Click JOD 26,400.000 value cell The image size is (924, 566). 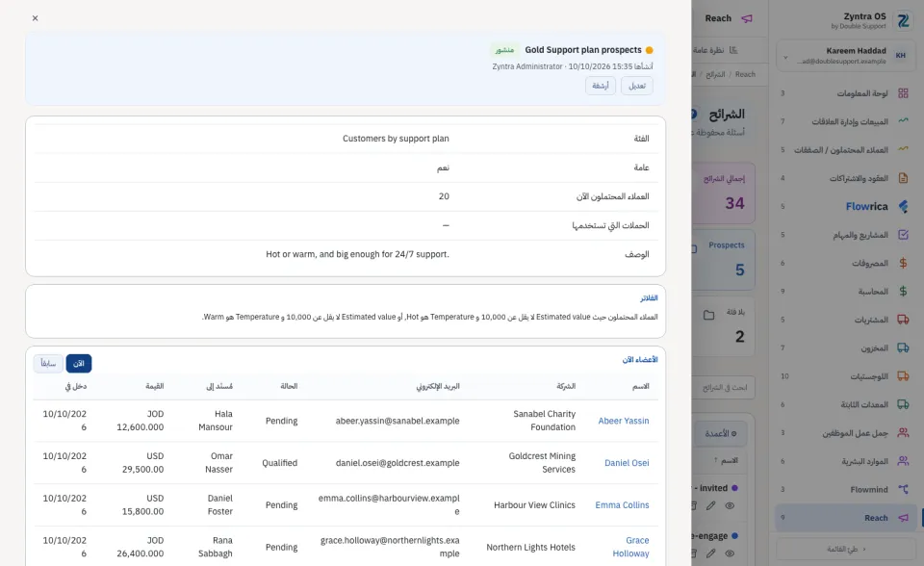(x=141, y=547)
